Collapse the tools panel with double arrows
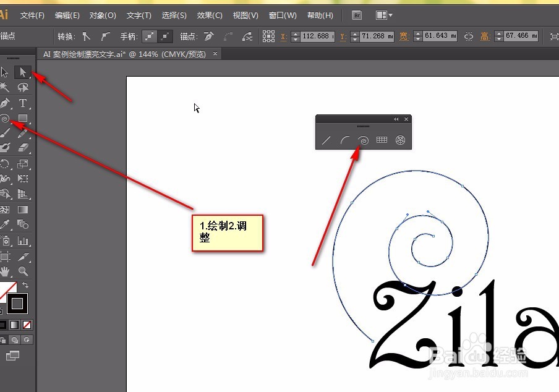Image resolution: width=559 pixels, height=392 pixels. coord(396,119)
